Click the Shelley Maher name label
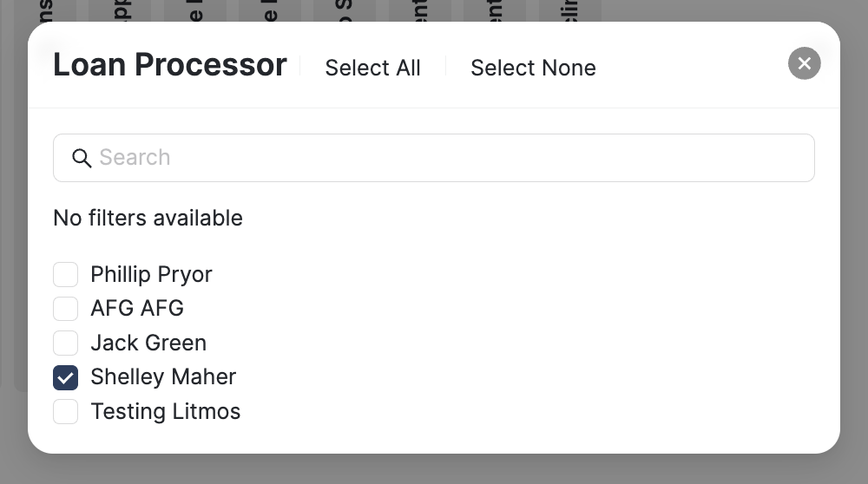868x484 pixels. (x=163, y=377)
